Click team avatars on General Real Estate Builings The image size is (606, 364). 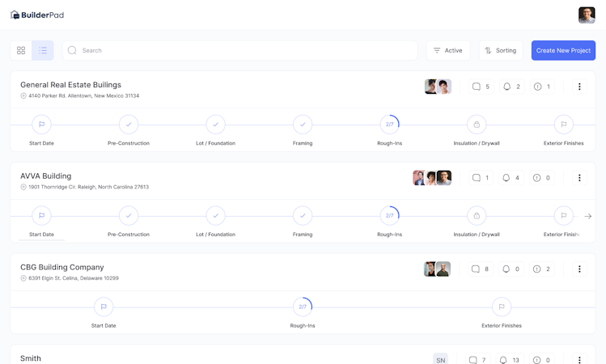pos(438,87)
